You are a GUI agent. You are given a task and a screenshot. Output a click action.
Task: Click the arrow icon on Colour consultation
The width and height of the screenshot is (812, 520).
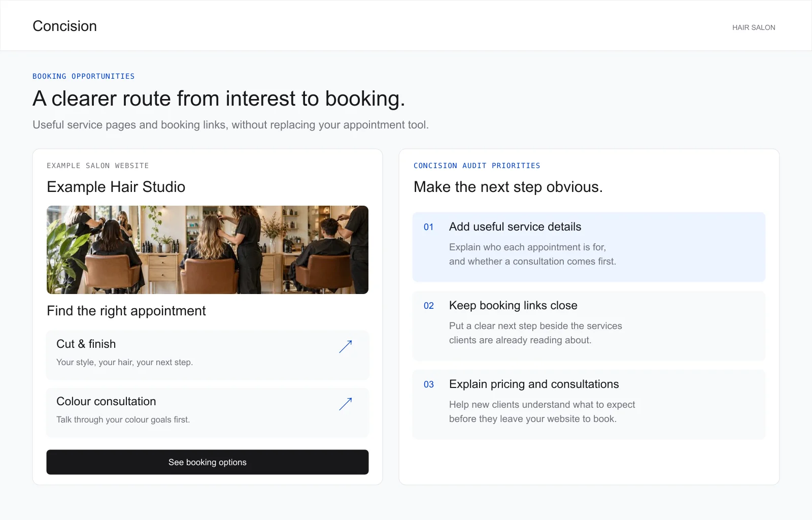pyautogui.click(x=346, y=404)
